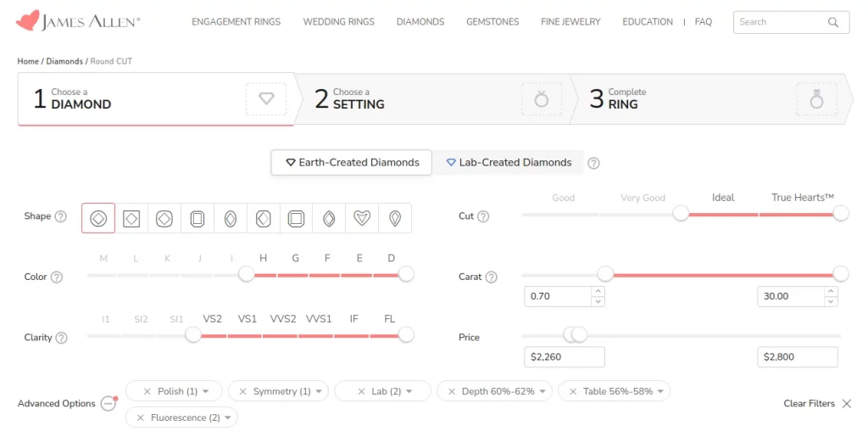Open the Fine Jewelry menu
The image size is (868, 437).
[570, 22]
